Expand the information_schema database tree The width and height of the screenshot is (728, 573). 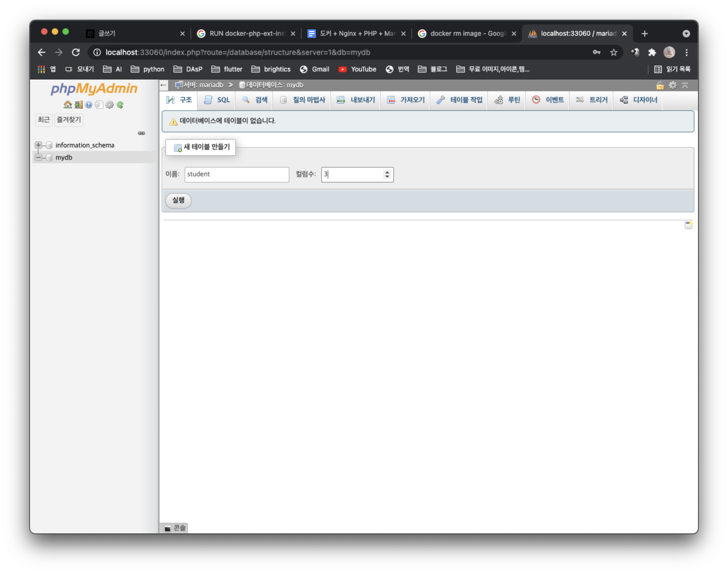[38, 145]
